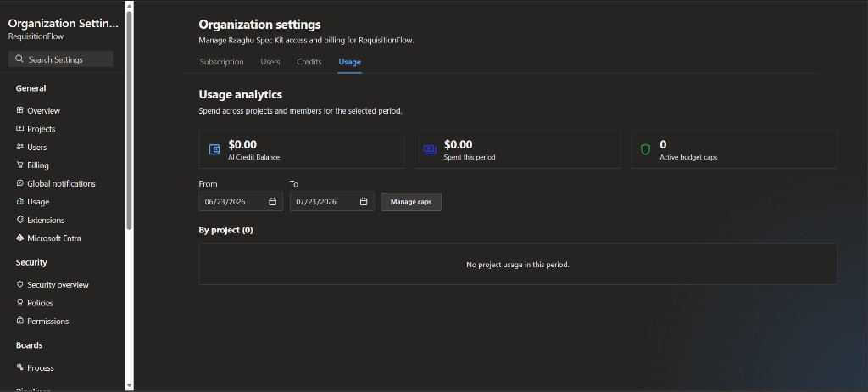Click the sidebar scroll down arrow
Image resolution: width=868 pixels, height=392 pixels.
click(x=129, y=385)
